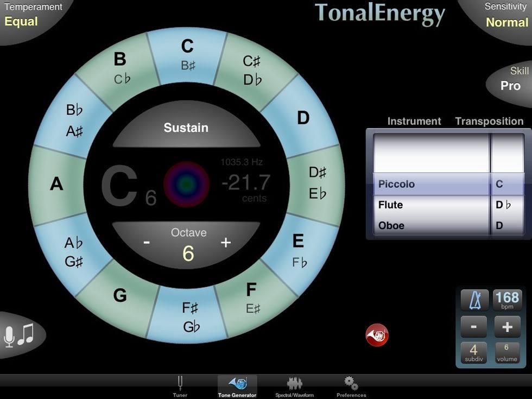Image resolution: width=532 pixels, height=399 pixels.
Task: Tap the 1035.3 Hz frequency readout
Action: click(x=242, y=162)
